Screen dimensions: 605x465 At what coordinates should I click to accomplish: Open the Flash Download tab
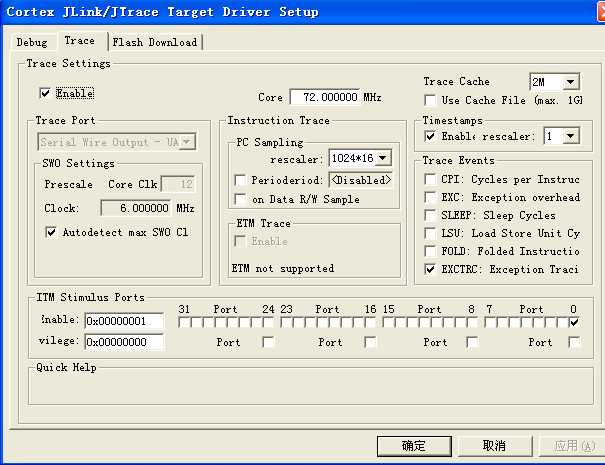tap(155, 42)
